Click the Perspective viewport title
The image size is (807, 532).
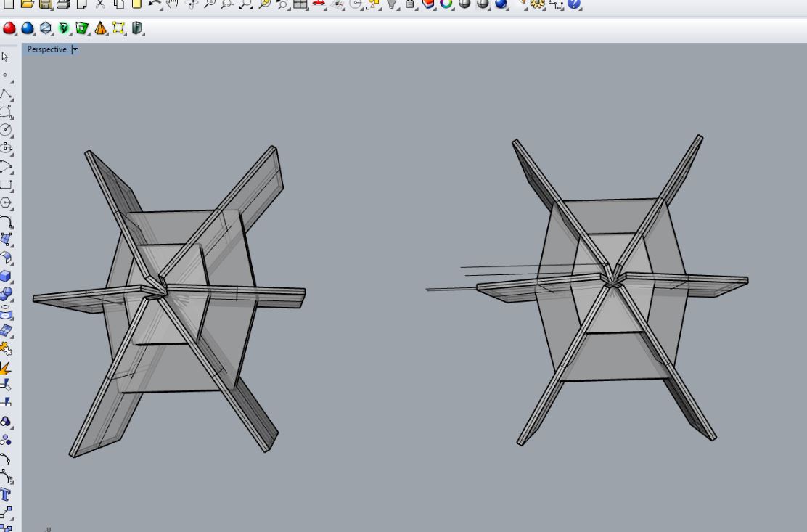click(x=47, y=49)
